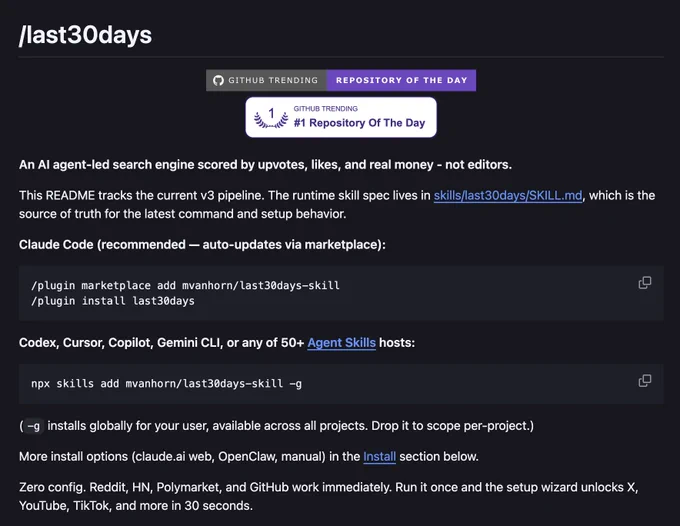This screenshot has width=680, height=526.
Task: Open the skills/last30days/SKILL.md link
Action: pos(508,196)
